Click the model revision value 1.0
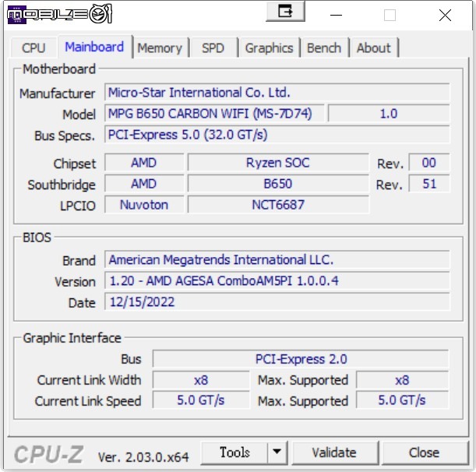 tap(389, 113)
